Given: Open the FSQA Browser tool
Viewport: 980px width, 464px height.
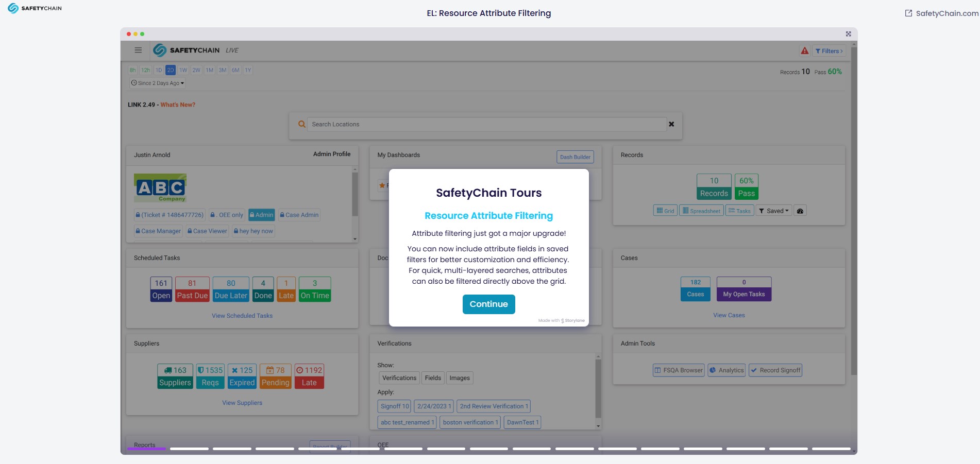Looking at the screenshot, I should [678, 370].
